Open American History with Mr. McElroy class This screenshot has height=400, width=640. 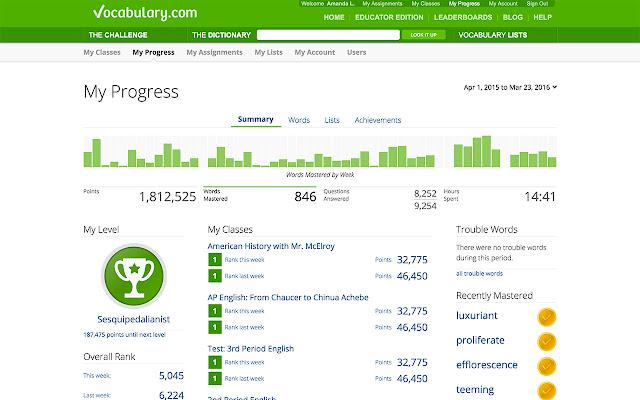tap(271, 246)
